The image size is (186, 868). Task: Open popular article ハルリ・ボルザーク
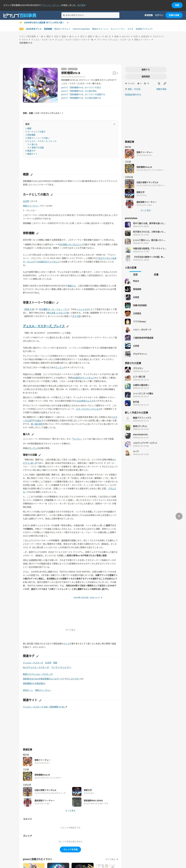pyautogui.click(x=142, y=330)
